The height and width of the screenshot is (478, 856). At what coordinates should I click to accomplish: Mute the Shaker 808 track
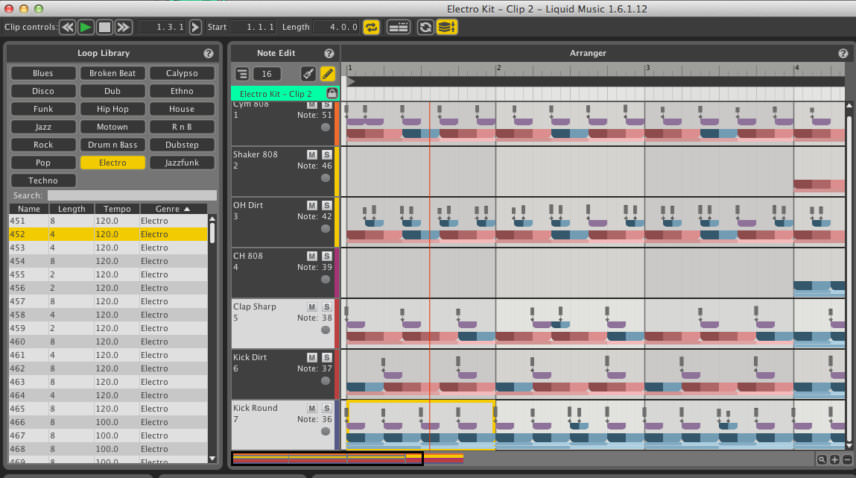(x=312, y=155)
